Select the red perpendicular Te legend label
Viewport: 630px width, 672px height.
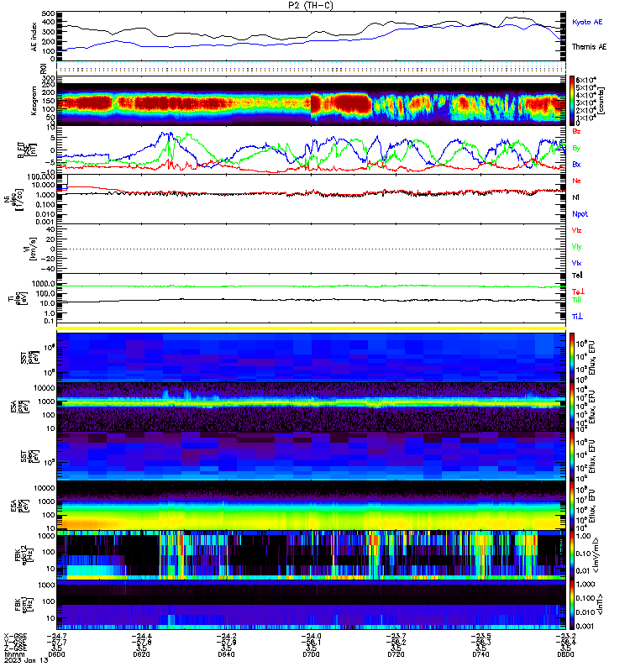pyautogui.click(x=578, y=291)
